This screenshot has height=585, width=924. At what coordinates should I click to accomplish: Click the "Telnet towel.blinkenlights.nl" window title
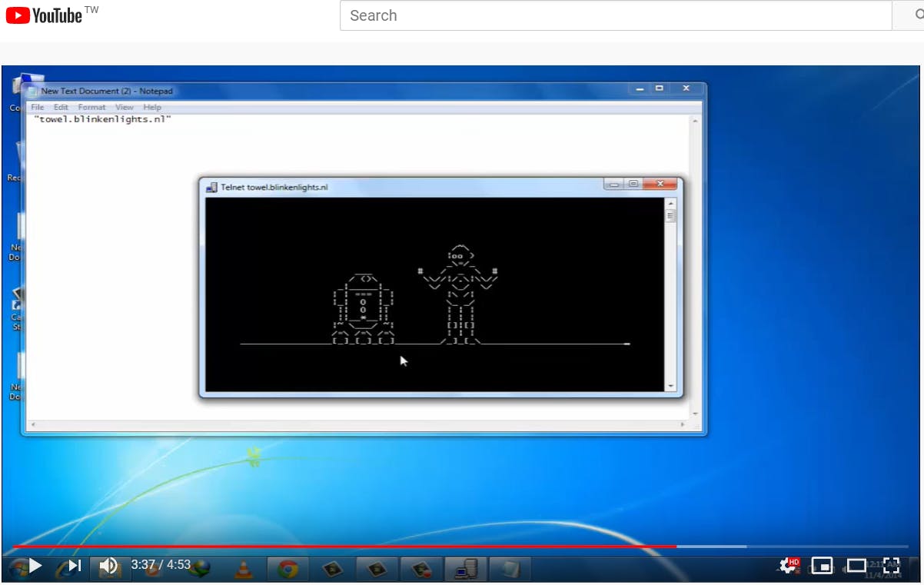(x=274, y=187)
